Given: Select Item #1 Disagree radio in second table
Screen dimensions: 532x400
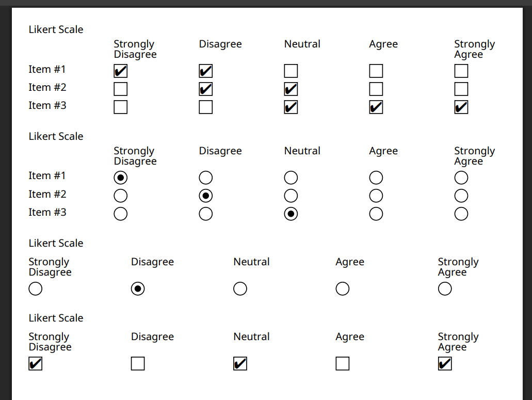Looking at the screenshot, I should pyautogui.click(x=205, y=178).
